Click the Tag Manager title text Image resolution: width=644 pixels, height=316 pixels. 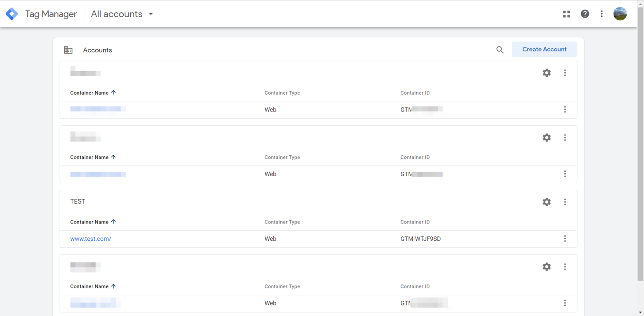point(51,14)
